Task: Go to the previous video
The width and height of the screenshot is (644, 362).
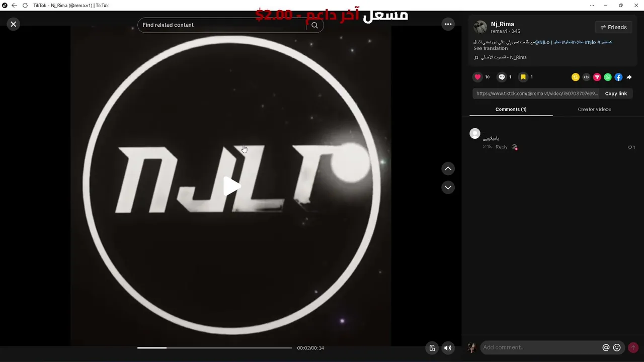Action: pyautogui.click(x=448, y=168)
